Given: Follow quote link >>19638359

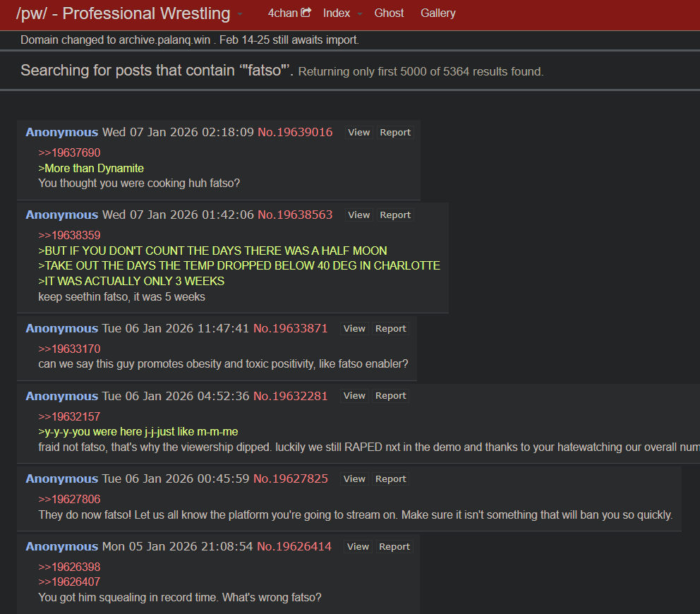Looking at the screenshot, I should (x=69, y=235).
